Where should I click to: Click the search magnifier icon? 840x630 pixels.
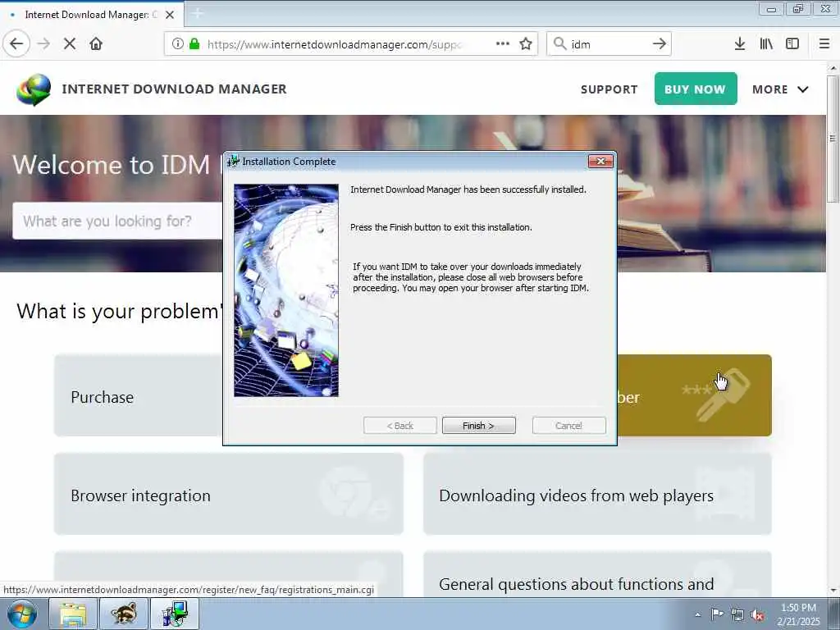(559, 44)
